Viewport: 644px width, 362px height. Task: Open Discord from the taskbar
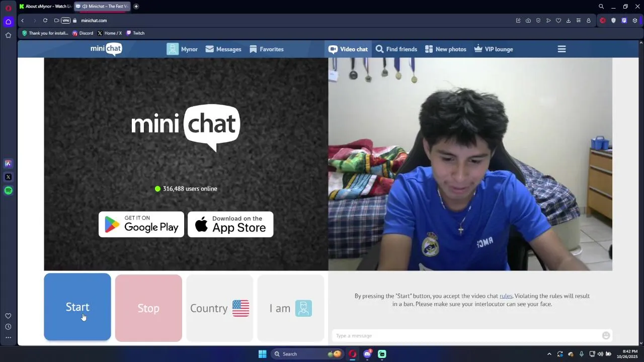pyautogui.click(x=367, y=354)
